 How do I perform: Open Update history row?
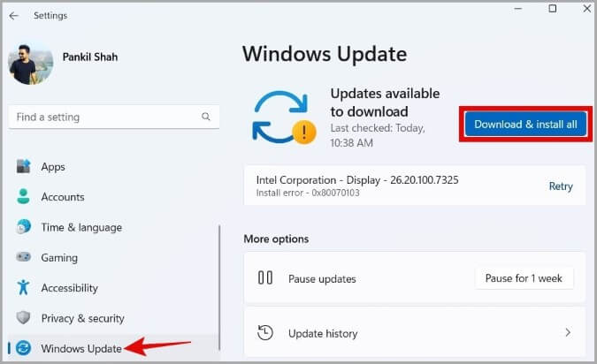[x=415, y=332]
